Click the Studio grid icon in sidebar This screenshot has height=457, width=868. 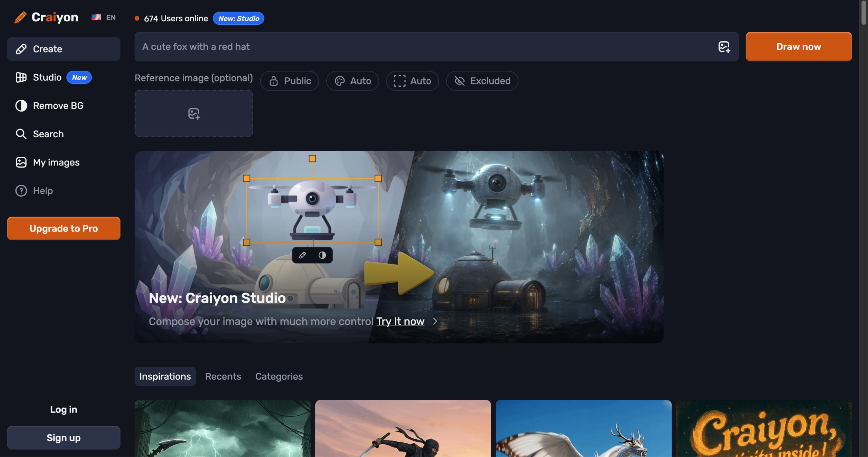(21, 77)
